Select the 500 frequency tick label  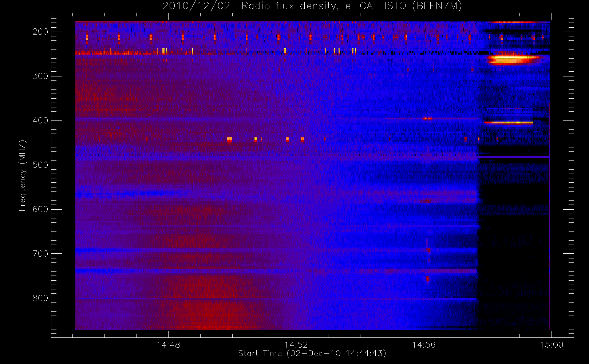click(40, 165)
